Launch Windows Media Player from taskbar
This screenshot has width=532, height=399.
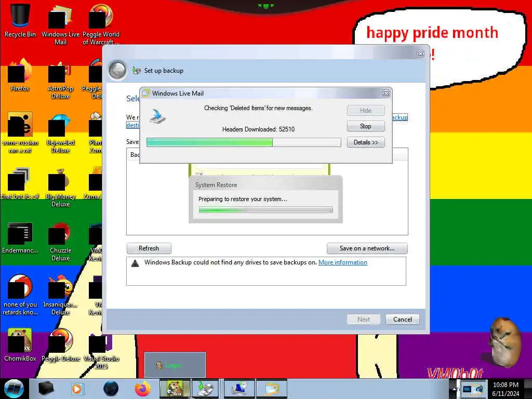pyautogui.click(x=77, y=389)
